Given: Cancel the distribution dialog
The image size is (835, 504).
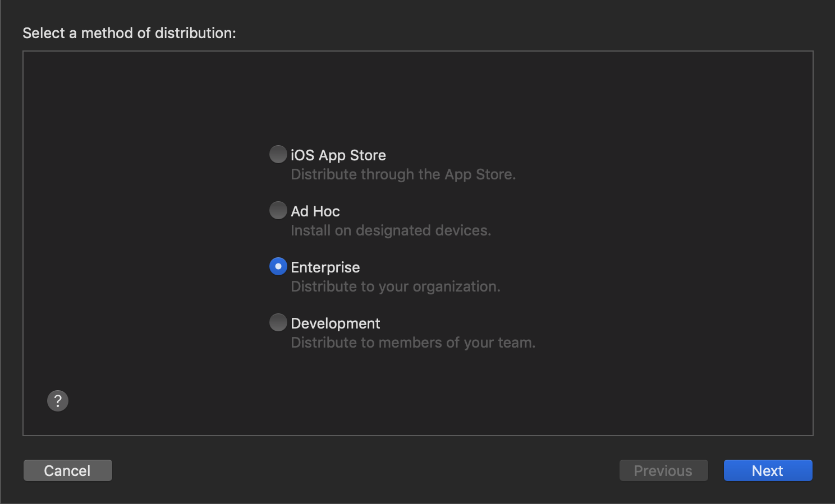Looking at the screenshot, I should [x=68, y=470].
